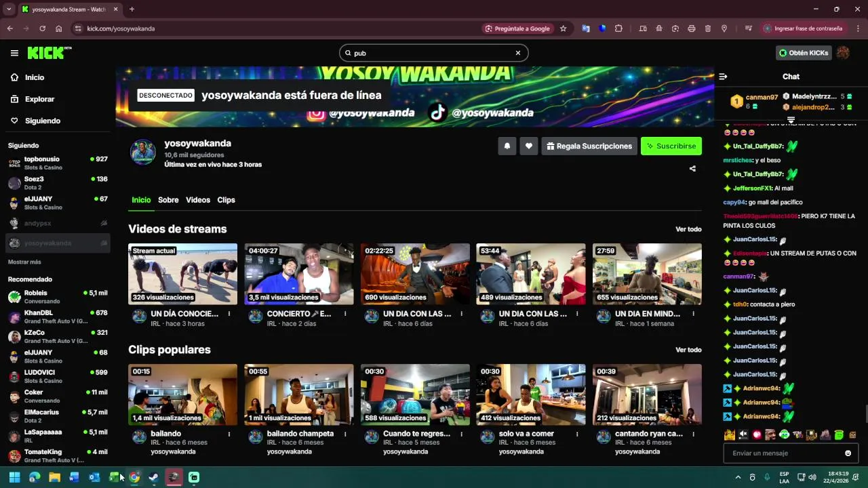Insert the muted speaker emote in chat

tap(743, 434)
